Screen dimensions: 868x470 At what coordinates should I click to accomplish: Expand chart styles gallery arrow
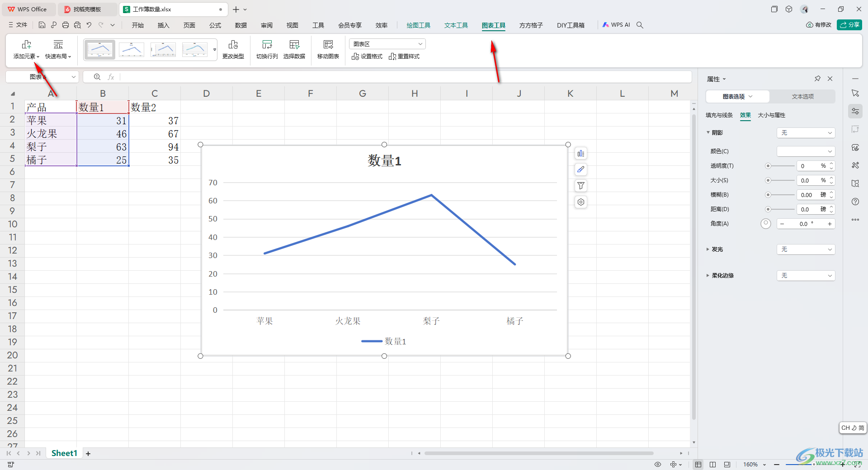tap(215, 49)
